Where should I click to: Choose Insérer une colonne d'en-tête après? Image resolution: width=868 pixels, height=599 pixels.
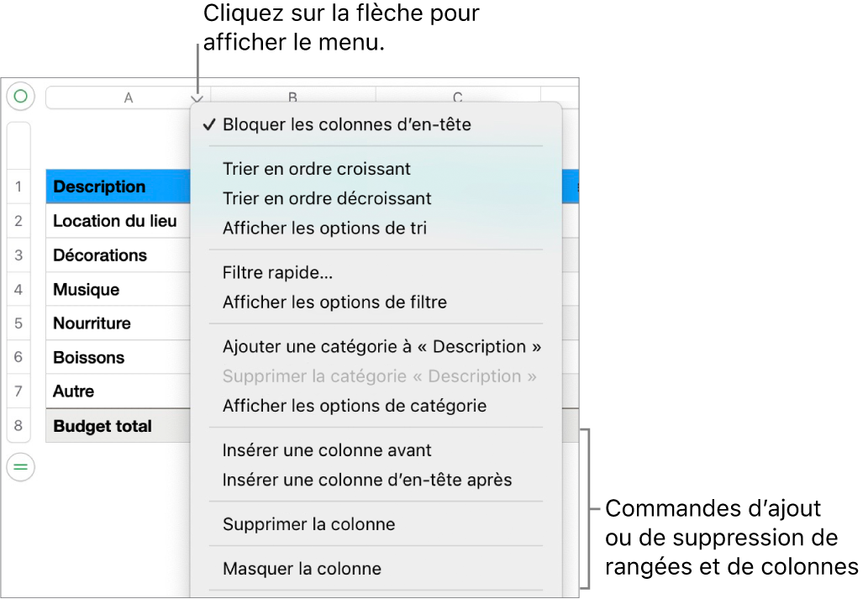point(367,481)
